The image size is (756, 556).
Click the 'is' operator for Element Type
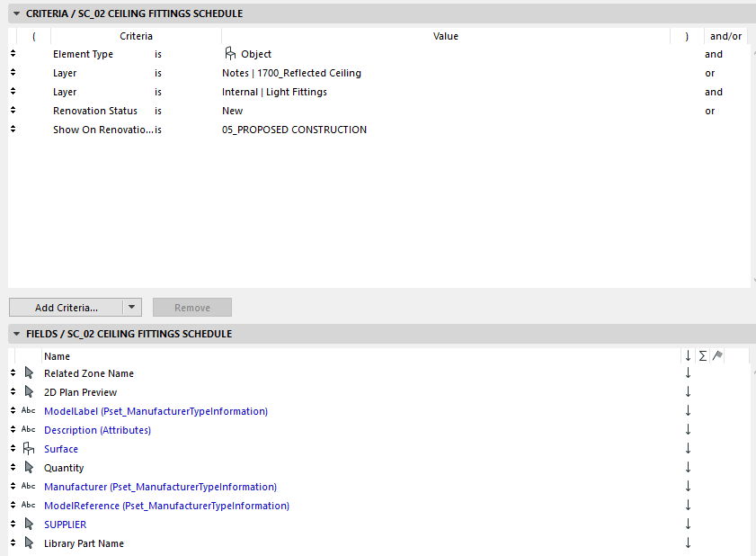(158, 54)
